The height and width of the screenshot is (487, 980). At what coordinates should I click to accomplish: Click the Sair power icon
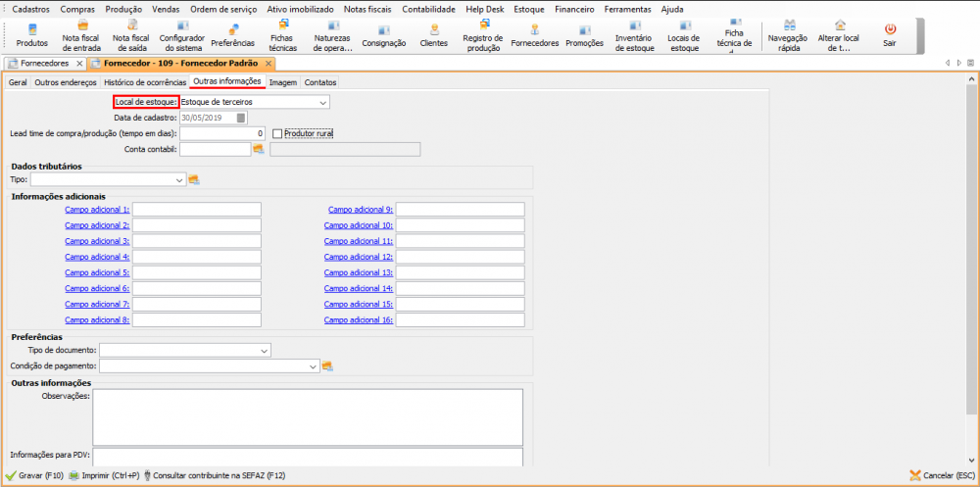click(890, 34)
